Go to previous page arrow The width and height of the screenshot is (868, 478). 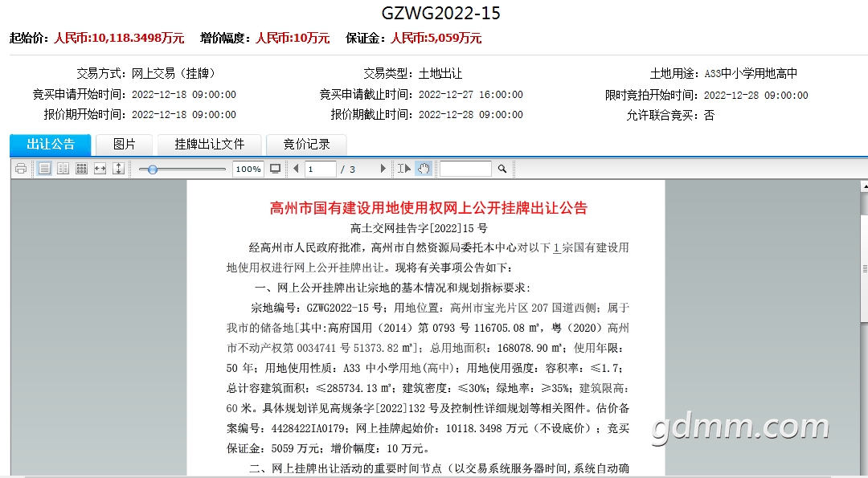pos(296,169)
